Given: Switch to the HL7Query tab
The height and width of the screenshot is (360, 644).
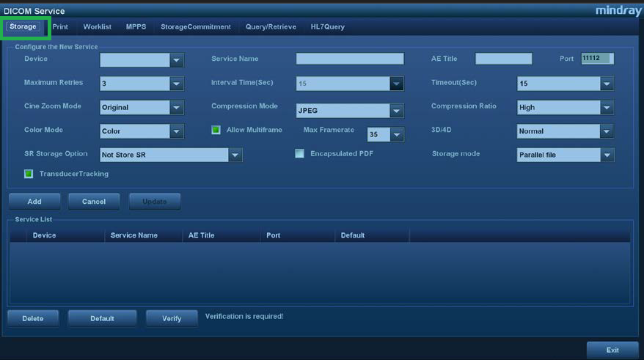Looking at the screenshot, I should tap(327, 26).
